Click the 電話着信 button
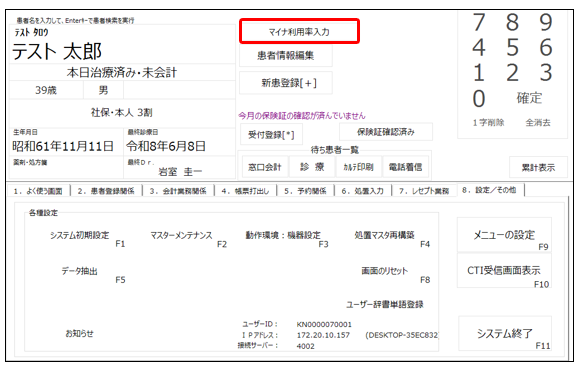The image size is (581, 372). point(405,167)
